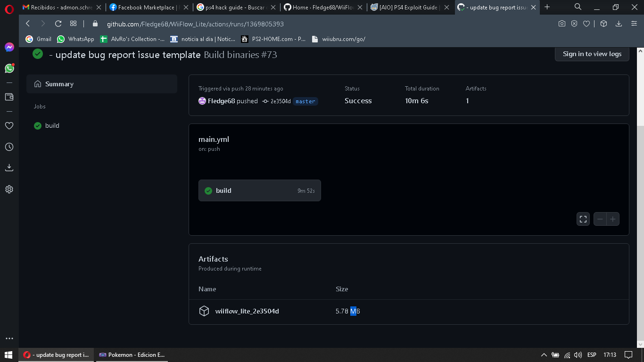
Task: Click the 10m 6s total duration
Action: [417, 101]
